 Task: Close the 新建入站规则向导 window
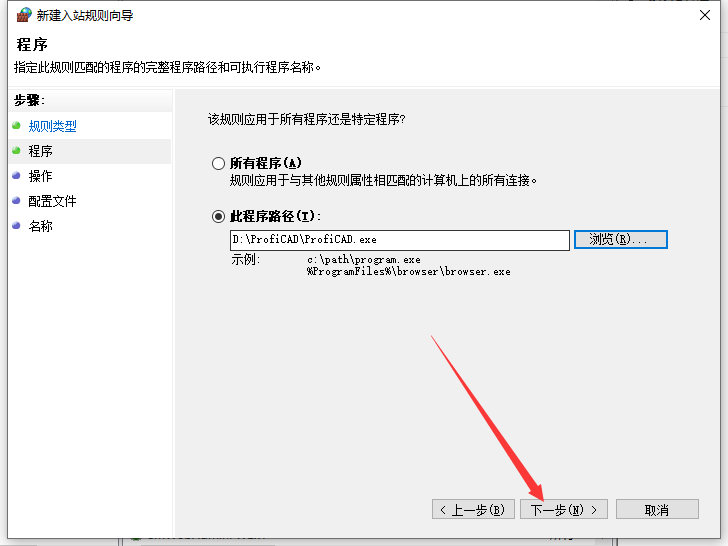[x=705, y=15]
